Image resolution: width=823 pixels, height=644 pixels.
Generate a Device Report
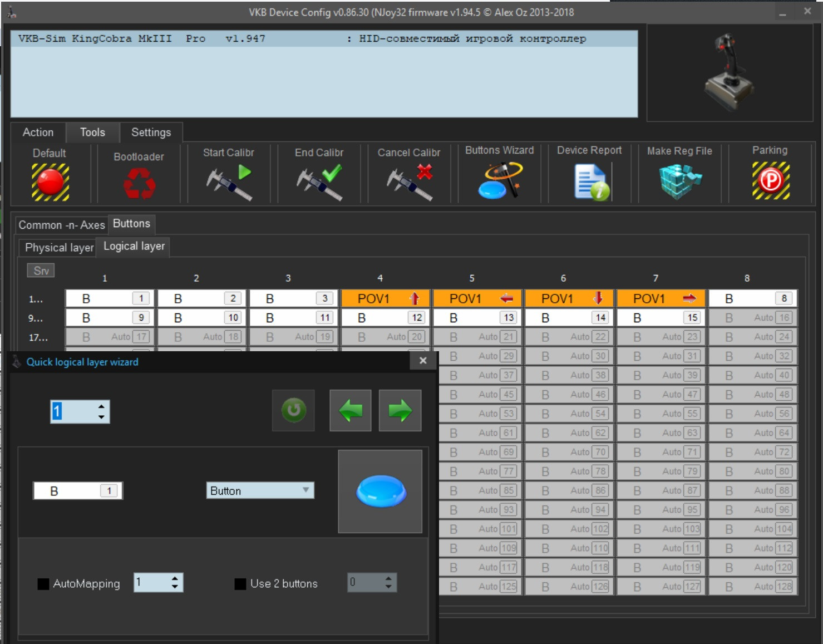coord(590,181)
